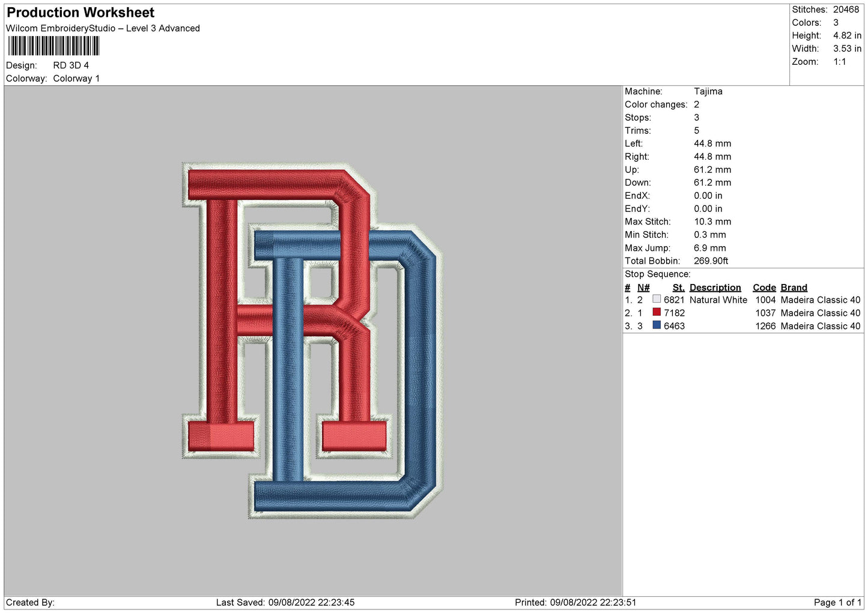Click the Width value 3.53 in
The width and height of the screenshot is (868, 613).
(847, 49)
